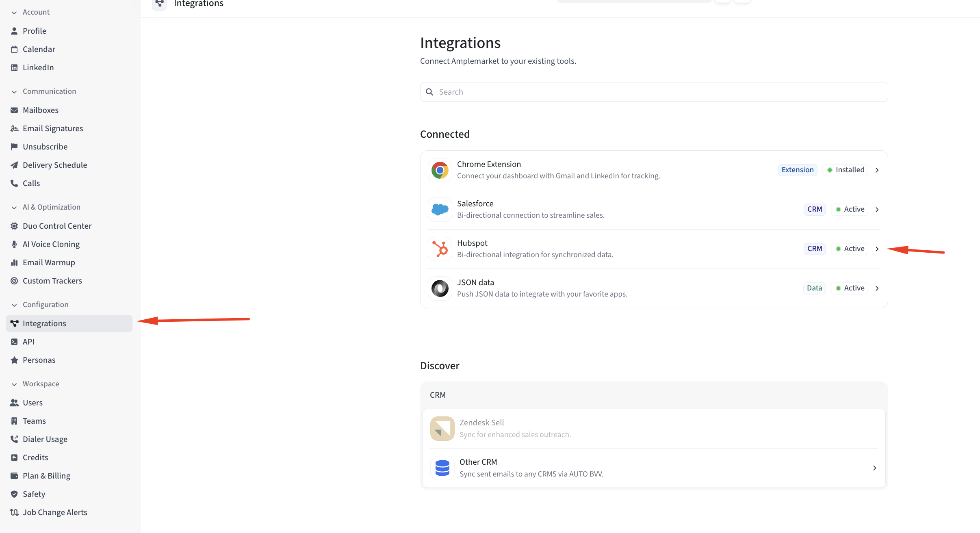This screenshot has width=980, height=533.
Task: Open Hubspot integration via its chevron arrow
Action: point(877,249)
